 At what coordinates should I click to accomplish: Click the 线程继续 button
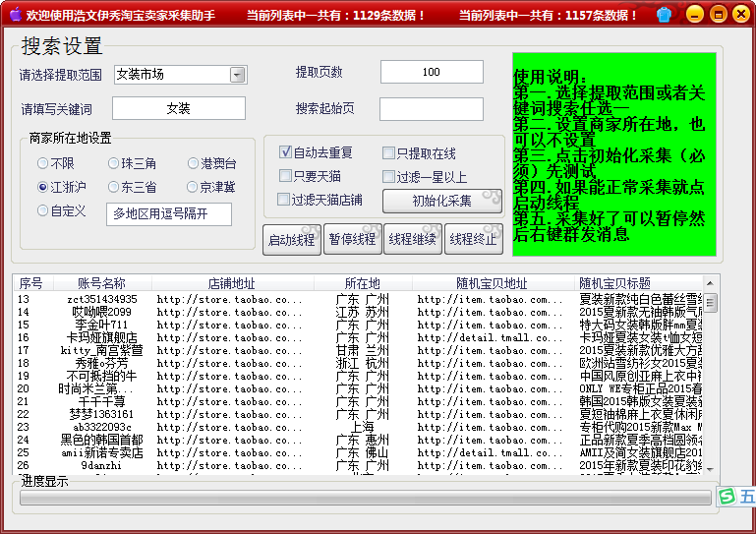tap(413, 239)
